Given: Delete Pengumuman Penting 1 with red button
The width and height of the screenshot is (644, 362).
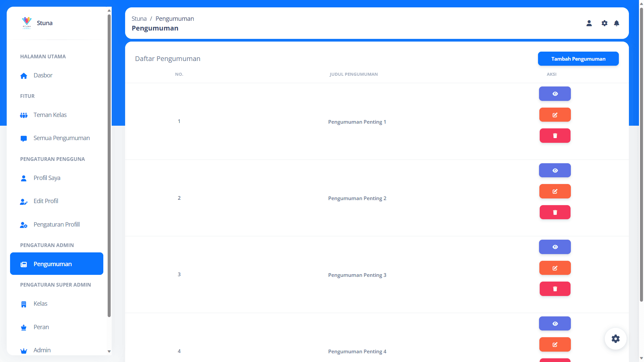Looking at the screenshot, I should pos(555,136).
